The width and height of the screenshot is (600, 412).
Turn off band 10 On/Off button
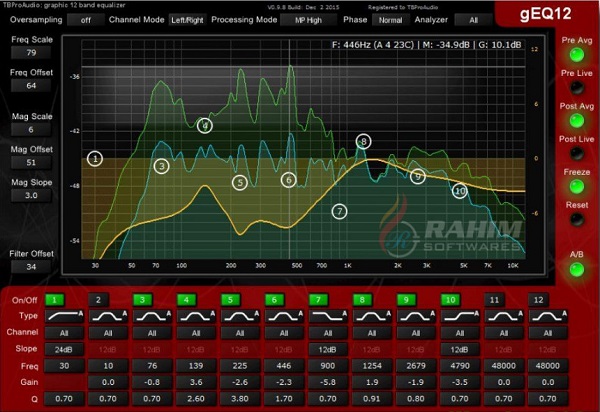pyautogui.click(x=450, y=300)
